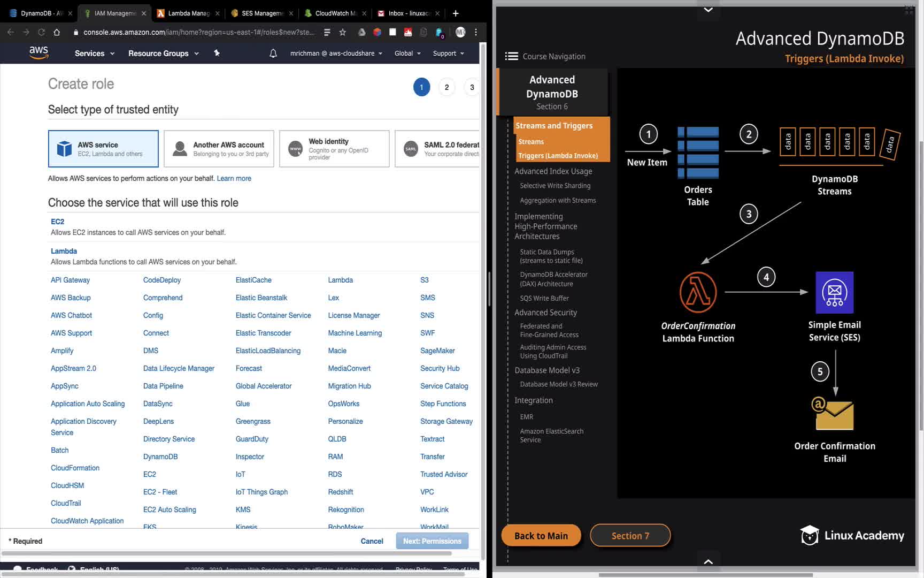This screenshot has height=578, width=924.
Task: Switch to the Lambda Management tab
Action: [188, 13]
